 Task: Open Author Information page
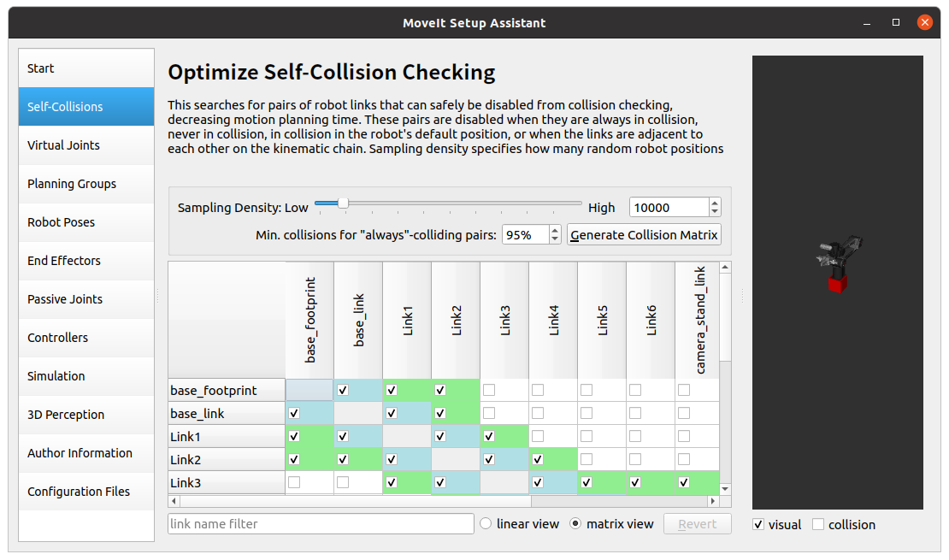(x=86, y=453)
